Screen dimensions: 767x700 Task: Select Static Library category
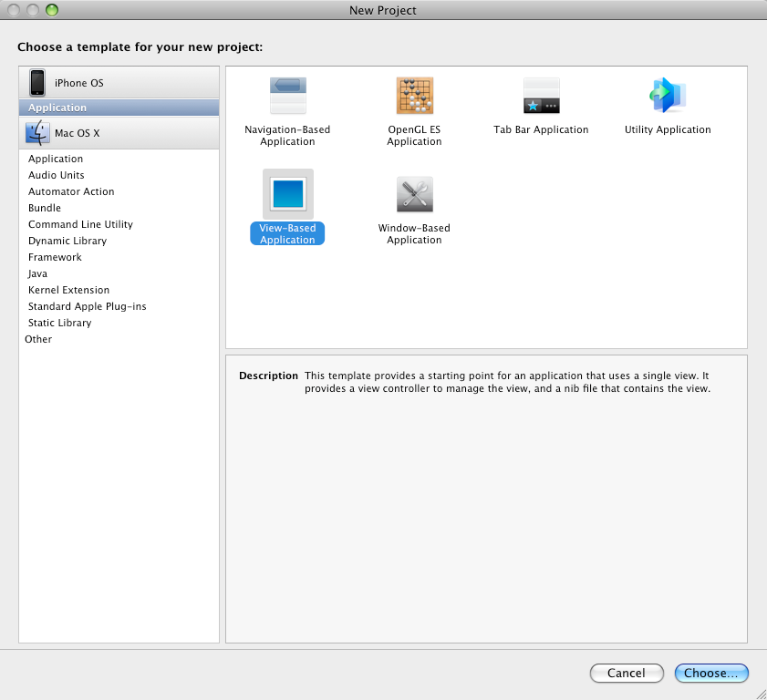119,323
